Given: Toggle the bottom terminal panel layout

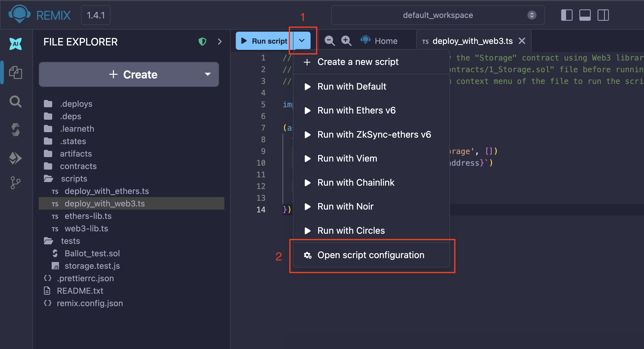Looking at the screenshot, I should 585,15.
